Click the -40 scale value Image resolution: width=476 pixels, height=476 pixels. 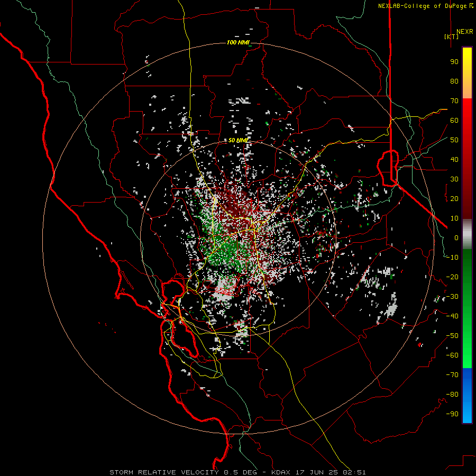(452, 316)
